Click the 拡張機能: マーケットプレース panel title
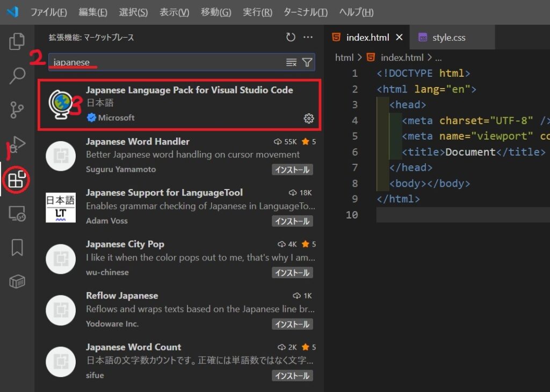 click(91, 38)
